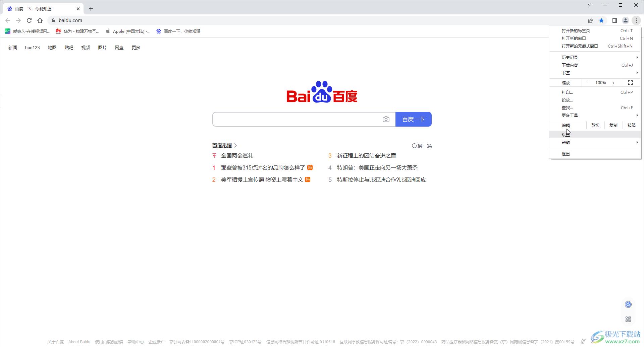This screenshot has width=644, height=347.
Task: Select 打开新的标签页 menu item
Action: [595, 30]
